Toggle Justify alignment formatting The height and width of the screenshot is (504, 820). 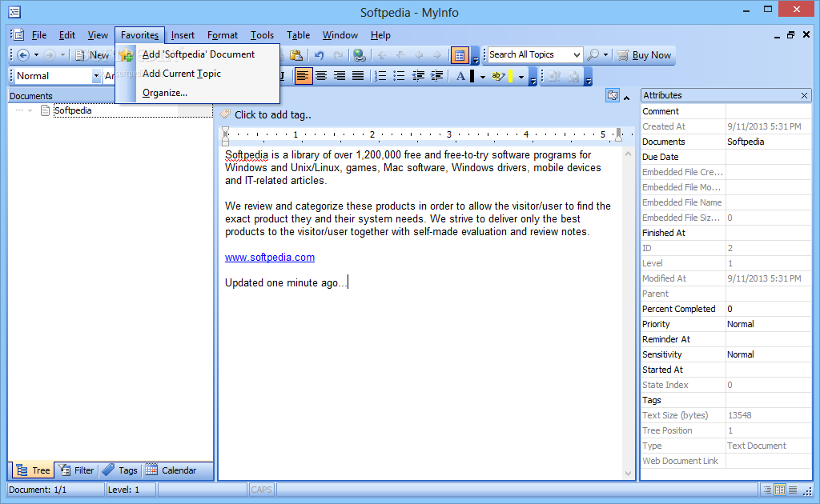click(358, 76)
